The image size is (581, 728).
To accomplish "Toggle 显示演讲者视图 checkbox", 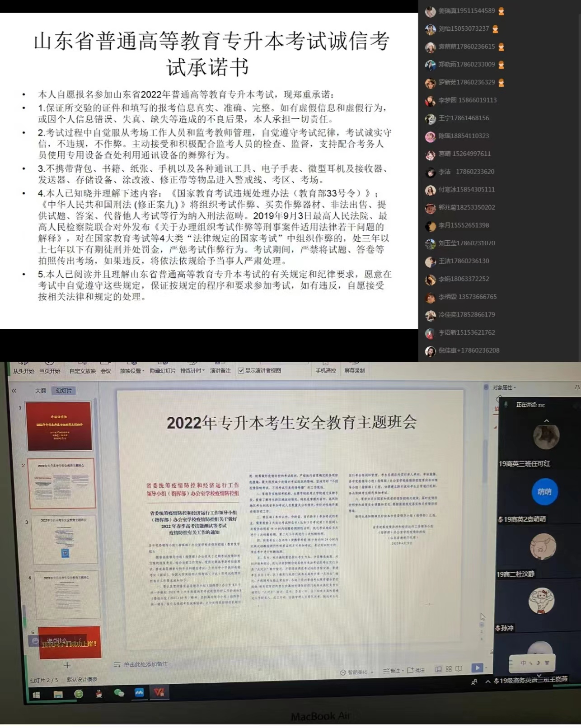I will [241, 371].
